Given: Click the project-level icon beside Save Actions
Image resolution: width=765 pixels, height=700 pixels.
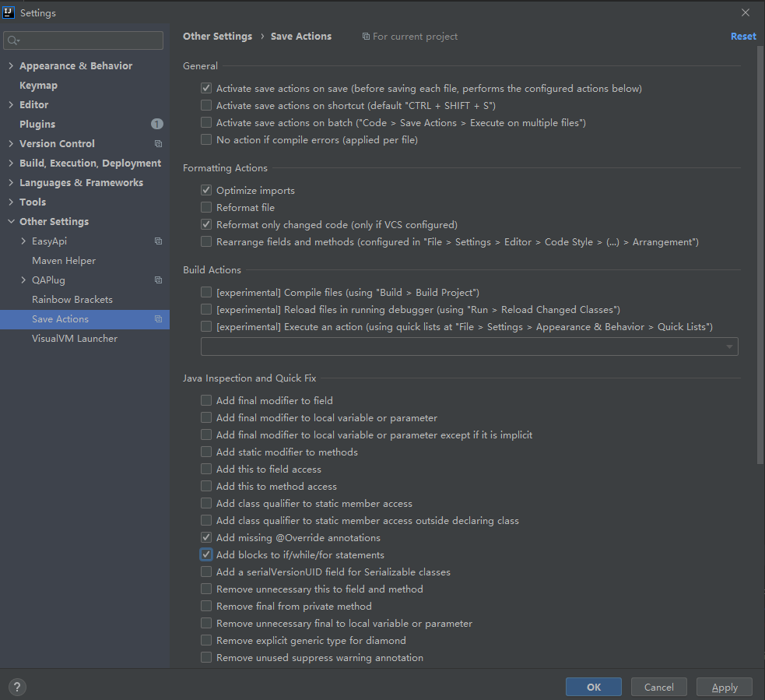Looking at the screenshot, I should click(158, 319).
